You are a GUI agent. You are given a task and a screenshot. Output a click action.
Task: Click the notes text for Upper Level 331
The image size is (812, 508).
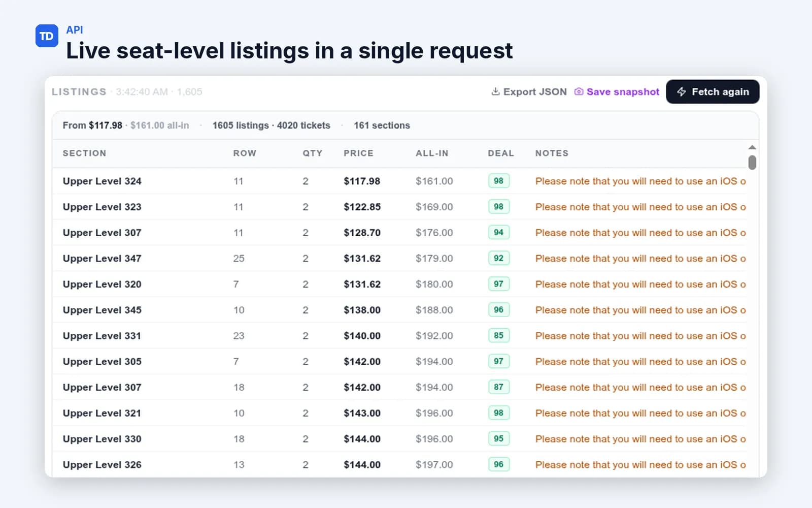click(x=640, y=336)
